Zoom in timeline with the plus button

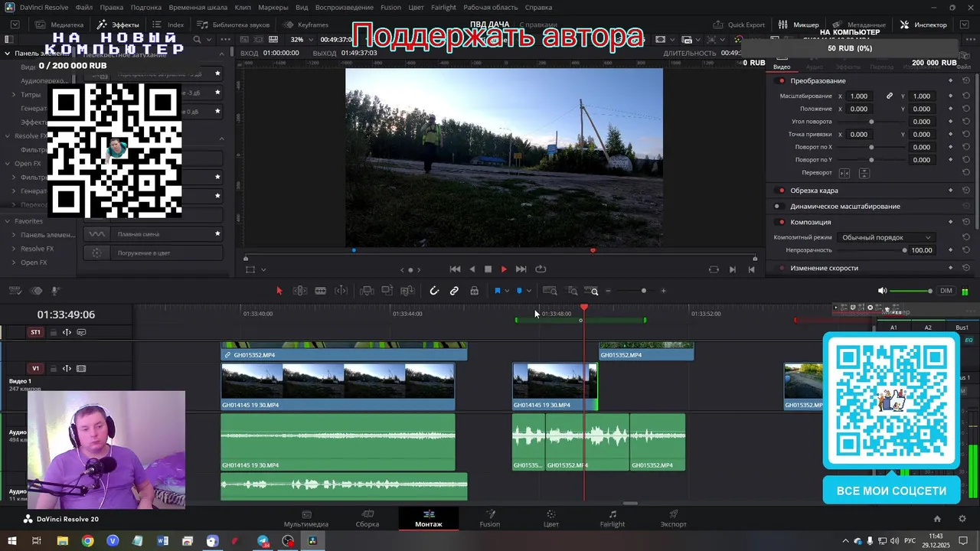663,291
